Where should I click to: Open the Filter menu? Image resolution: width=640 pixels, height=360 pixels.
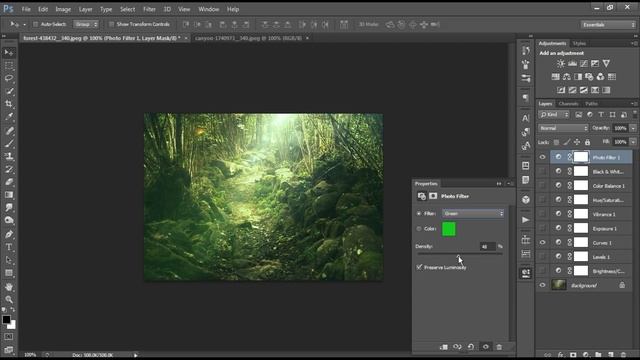click(149, 9)
